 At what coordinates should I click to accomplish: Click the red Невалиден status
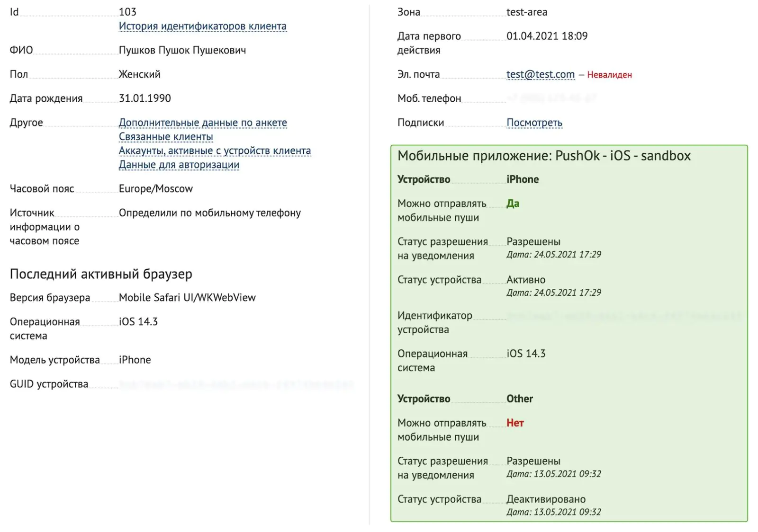click(609, 75)
